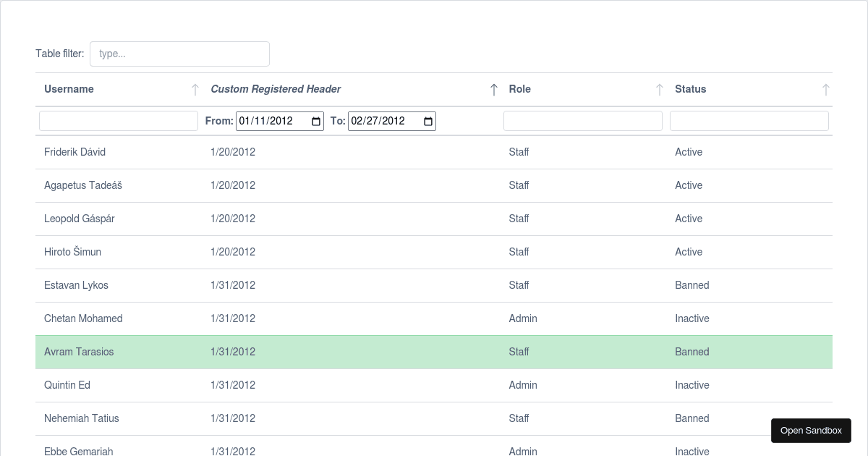Click the sort arrow on Status column
The height and width of the screenshot is (456, 868).
pos(825,89)
